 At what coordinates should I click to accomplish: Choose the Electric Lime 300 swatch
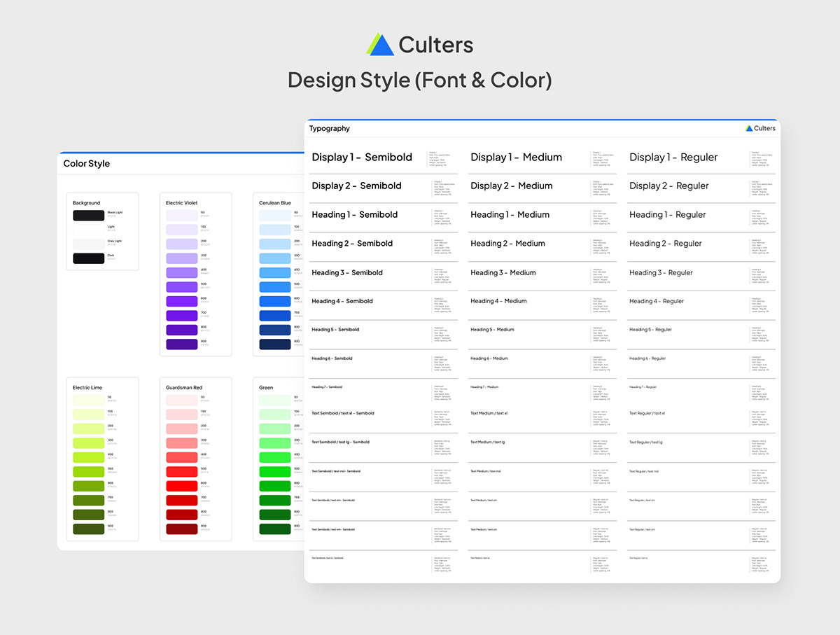(88, 443)
